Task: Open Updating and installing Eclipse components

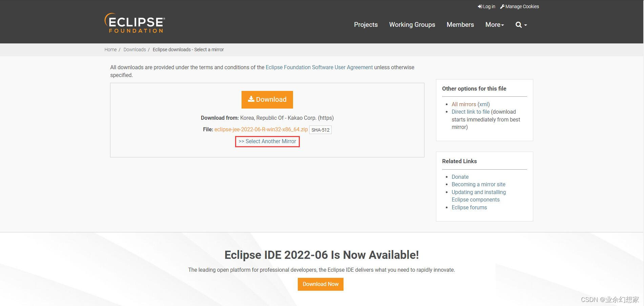Action: tap(479, 196)
